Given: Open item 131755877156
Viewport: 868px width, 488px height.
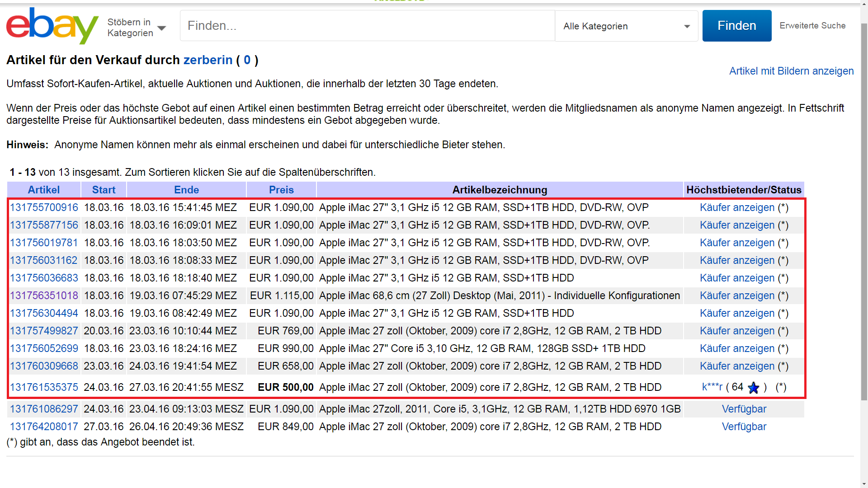Looking at the screenshot, I should pyautogui.click(x=44, y=225).
